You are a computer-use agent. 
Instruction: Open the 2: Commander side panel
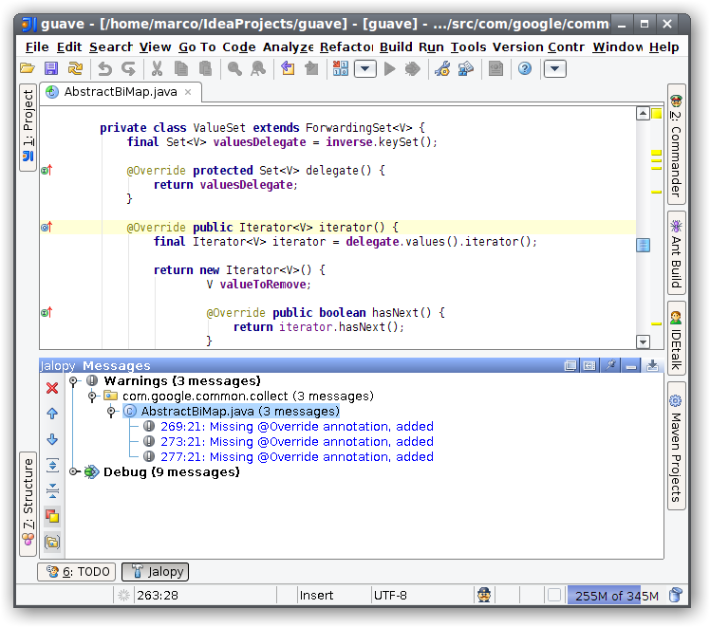point(676,144)
